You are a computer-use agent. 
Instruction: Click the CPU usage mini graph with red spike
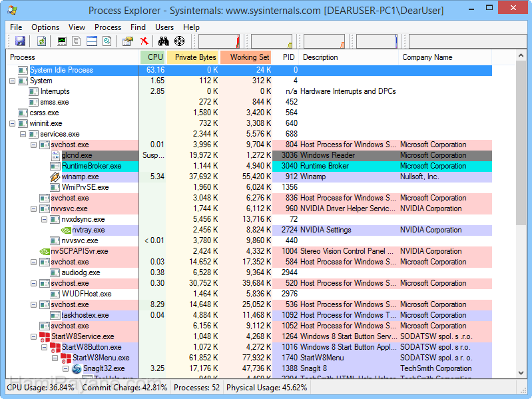coord(219,41)
